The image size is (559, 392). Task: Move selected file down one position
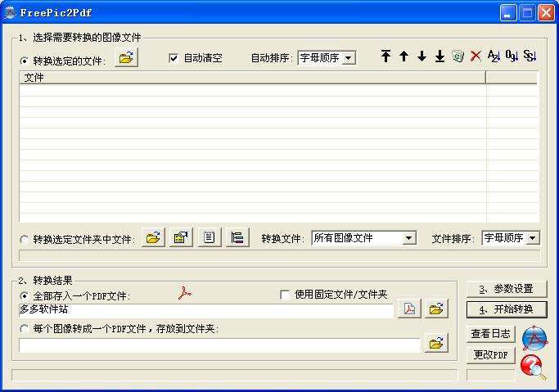(x=422, y=56)
